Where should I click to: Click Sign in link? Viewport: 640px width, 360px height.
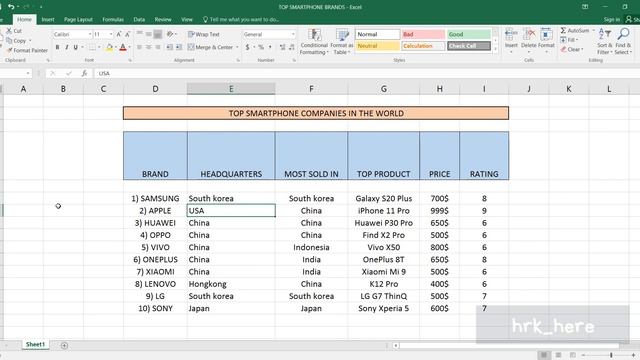tap(611, 20)
